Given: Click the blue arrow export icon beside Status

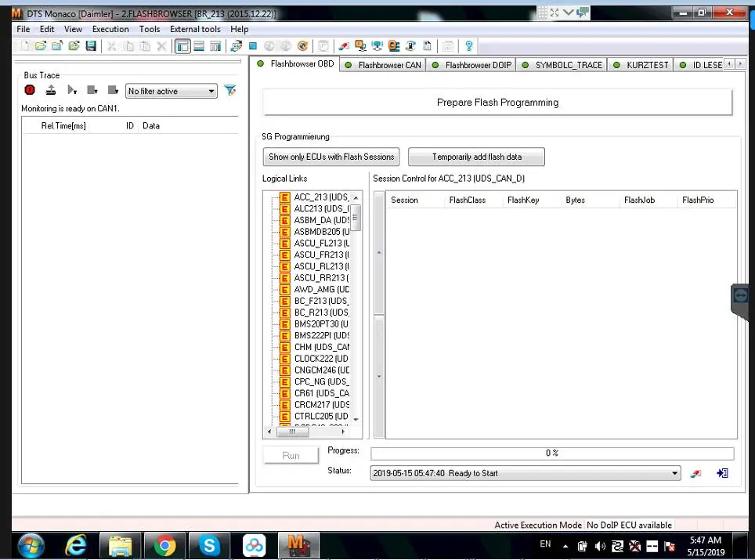Looking at the screenshot, I should click(722, 473).
